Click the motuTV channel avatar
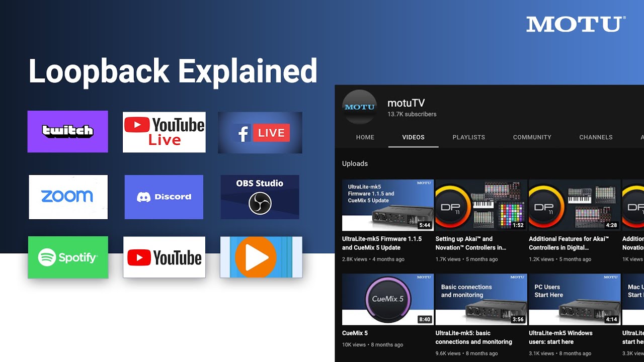Viewport: 644px width, 362px height. 359,107
